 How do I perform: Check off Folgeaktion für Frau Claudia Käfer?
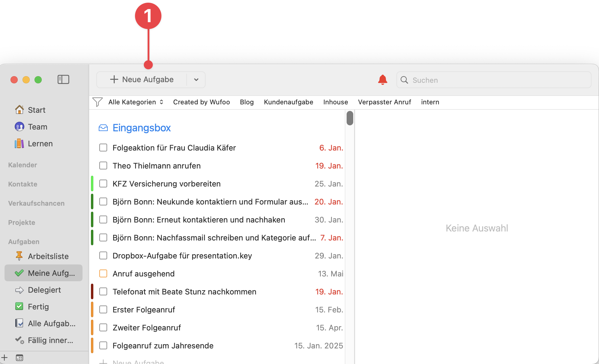click(x=103, y=148)
